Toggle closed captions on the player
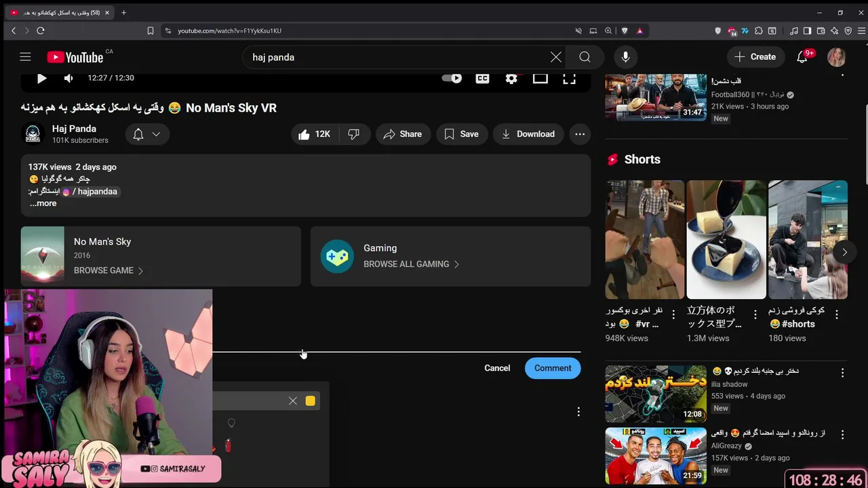This screenshot has width=868, height=488. pos(482,78)
